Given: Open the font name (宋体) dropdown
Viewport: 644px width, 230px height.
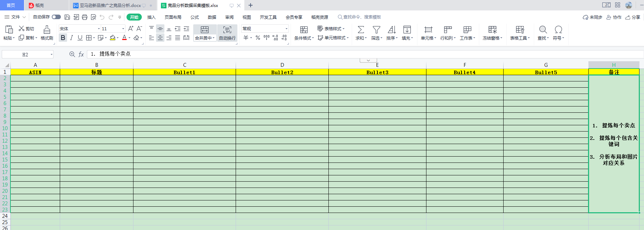Looking at the screenshot, I should point(99,29).
